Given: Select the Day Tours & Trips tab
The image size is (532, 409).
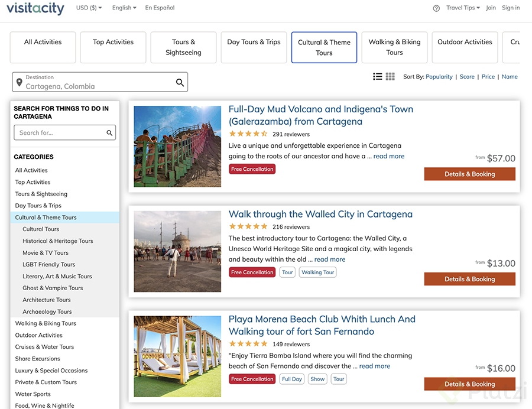Looking at the screenshot, I should (254, 47).
